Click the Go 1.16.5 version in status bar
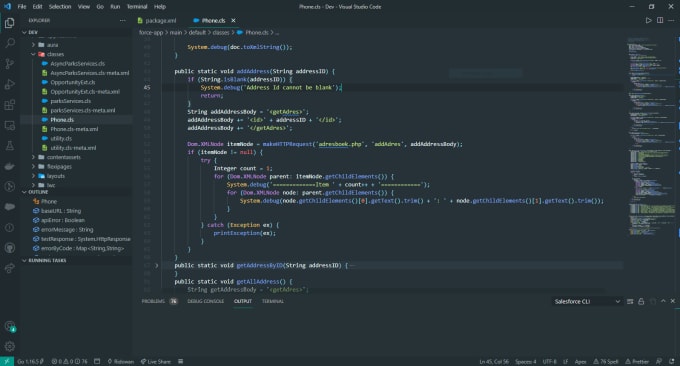Image resolution: width=680 pixels, height=366 pixels. tap(30, 361)
